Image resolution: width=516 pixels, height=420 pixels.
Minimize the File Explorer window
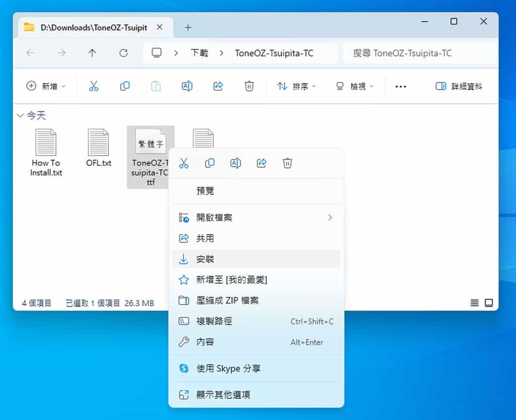[425, 22]
